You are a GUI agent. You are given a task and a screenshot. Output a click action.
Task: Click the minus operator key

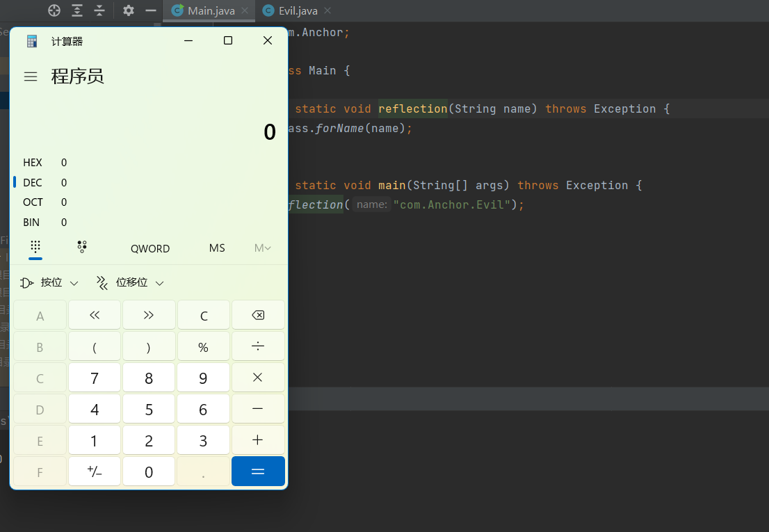[x=258, y=409]
